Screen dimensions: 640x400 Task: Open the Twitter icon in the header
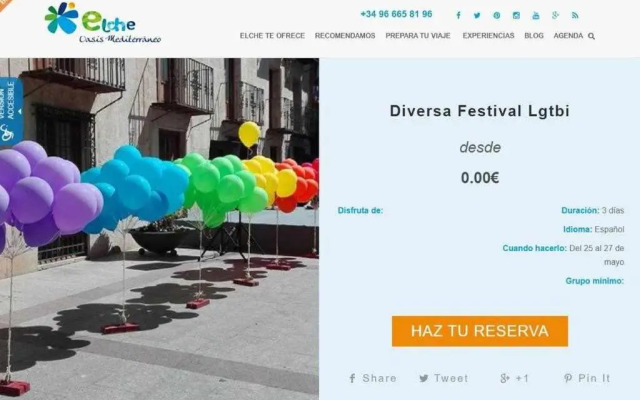pyautogui.click(x=477, y=16)
